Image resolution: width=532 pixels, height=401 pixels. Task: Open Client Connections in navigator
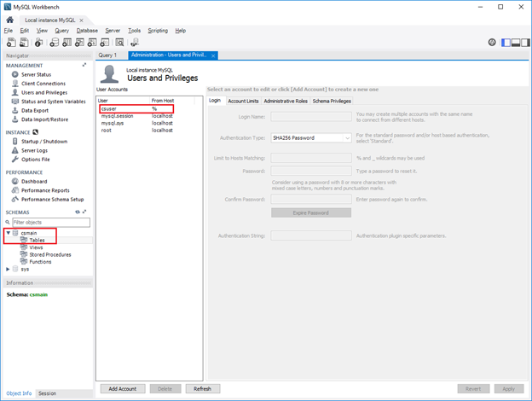[x=43, y=84]
